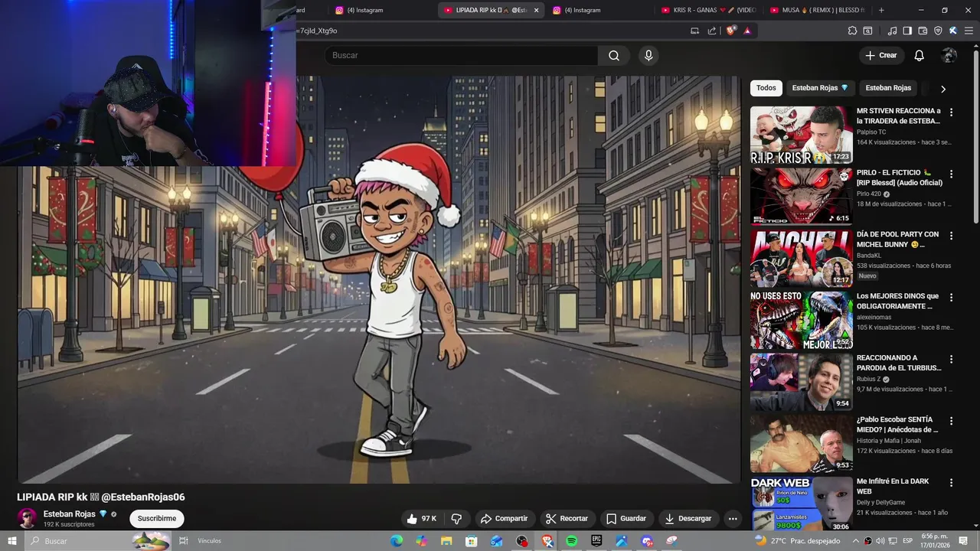Click Recortar clip button
The width and height of the screenshot is (980, 551).
pyautogui.click(x=567, y=518)
